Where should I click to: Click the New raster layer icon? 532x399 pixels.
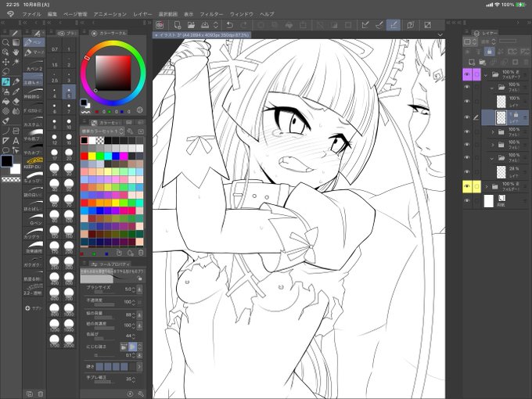[472, 62]
